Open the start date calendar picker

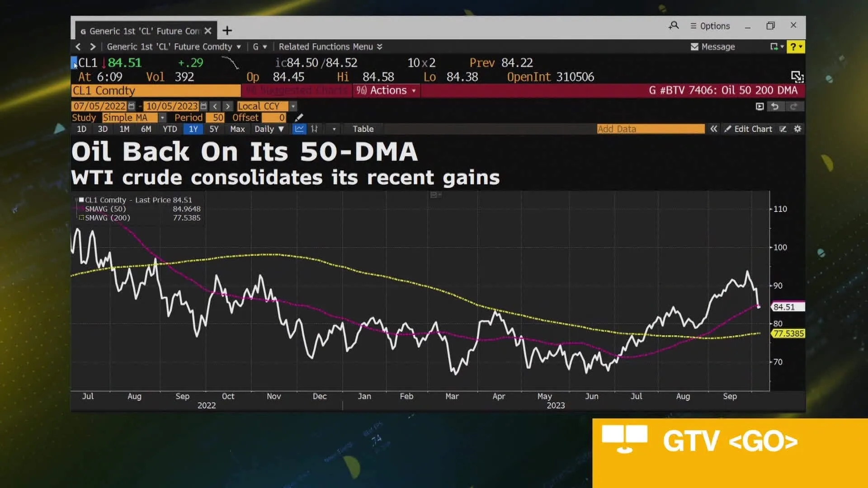coord(132,106)
